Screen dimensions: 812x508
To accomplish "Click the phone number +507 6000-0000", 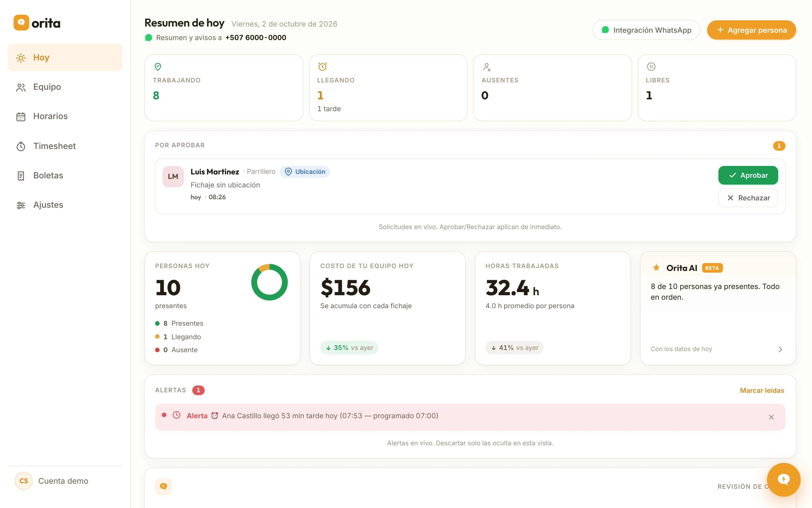I will (x=256, y=38).
